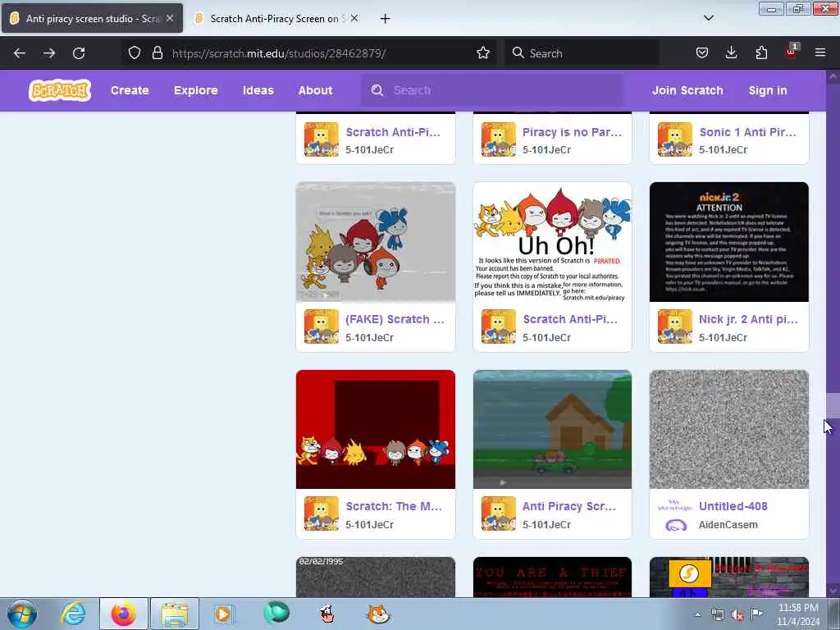Click the magnifier icon in Scratch search
840x630 pixels.
(x=377, y=90)
